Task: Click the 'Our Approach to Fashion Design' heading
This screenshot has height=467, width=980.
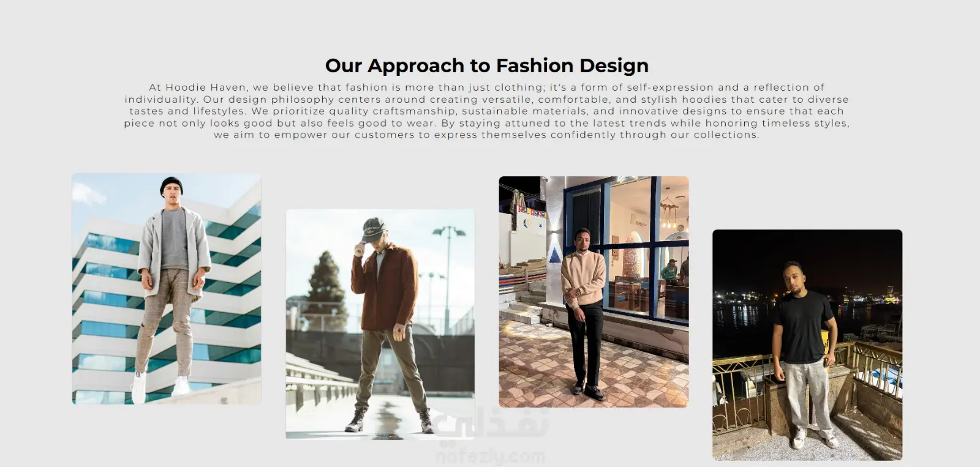Action: click(487, 65)
